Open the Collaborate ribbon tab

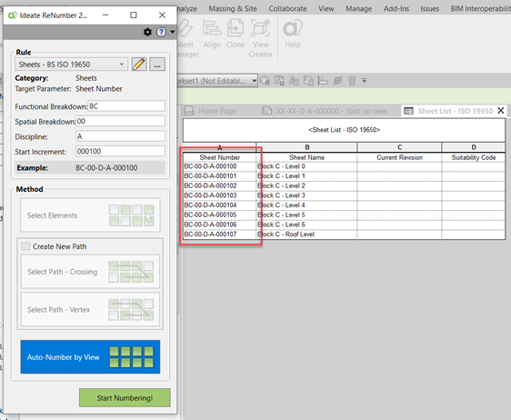(x=287, y=9)
